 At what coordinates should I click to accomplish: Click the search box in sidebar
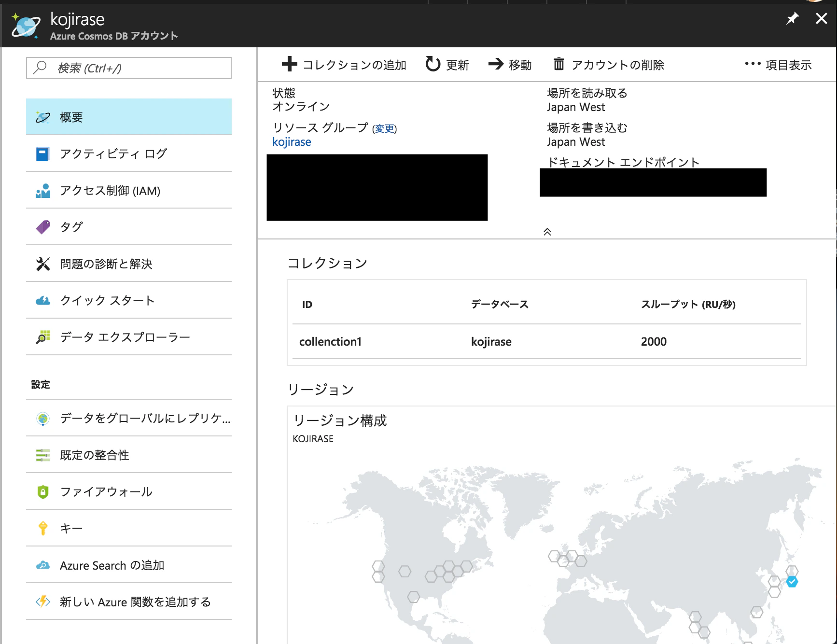point(129,68)
